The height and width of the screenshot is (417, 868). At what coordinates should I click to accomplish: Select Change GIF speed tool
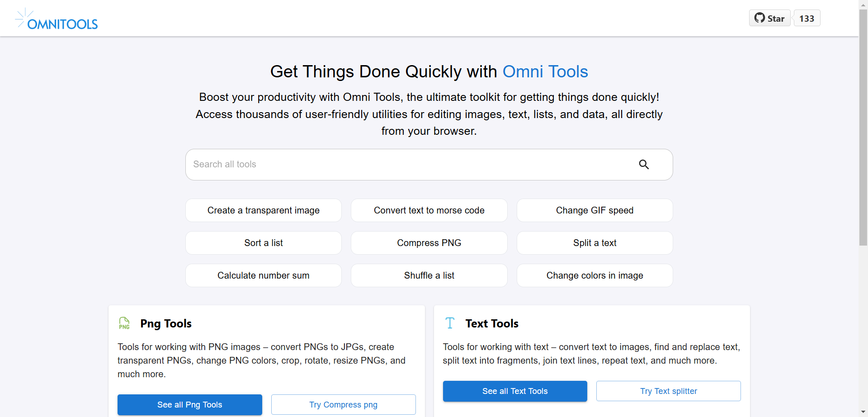pos(594,210)
